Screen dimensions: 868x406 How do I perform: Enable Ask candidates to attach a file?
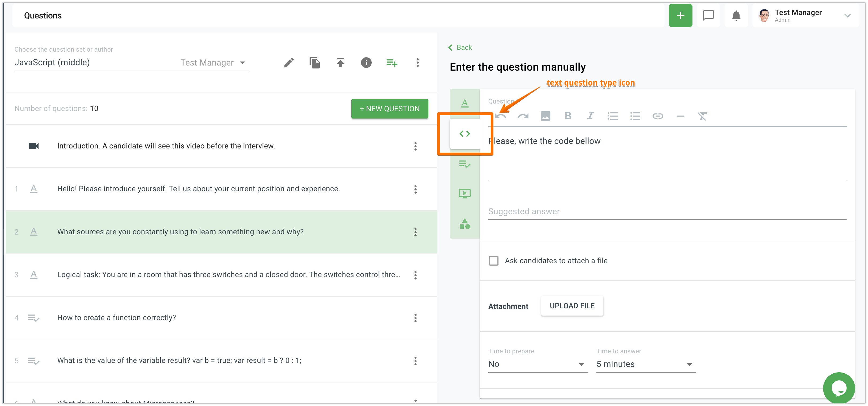(493, 261)
